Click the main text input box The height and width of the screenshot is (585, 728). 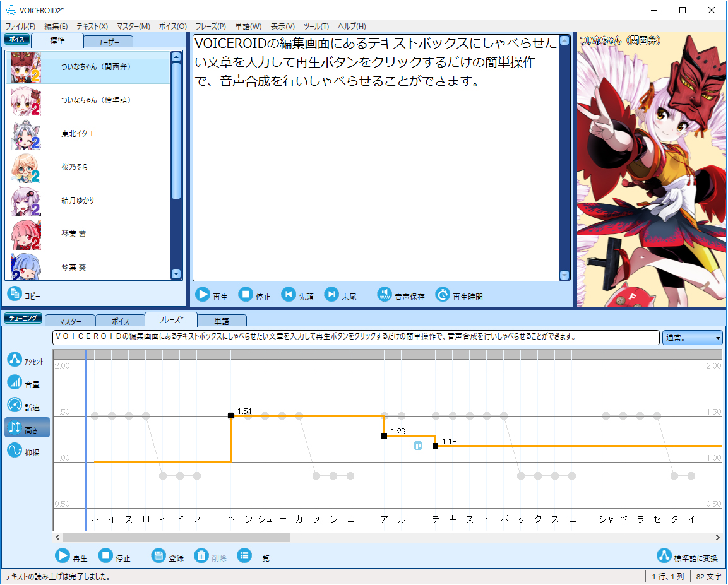click(376, 157)
